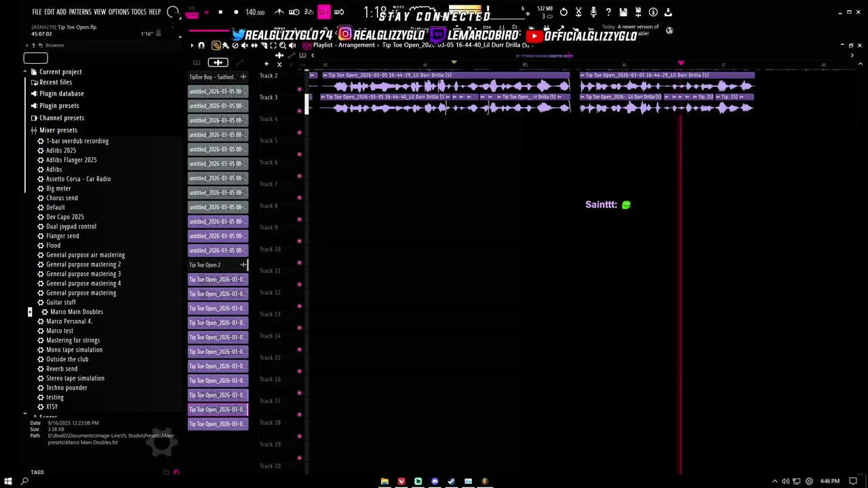Click the undo history circular arrow icon
Screen dimensions: 868x488
click(564, 12)
